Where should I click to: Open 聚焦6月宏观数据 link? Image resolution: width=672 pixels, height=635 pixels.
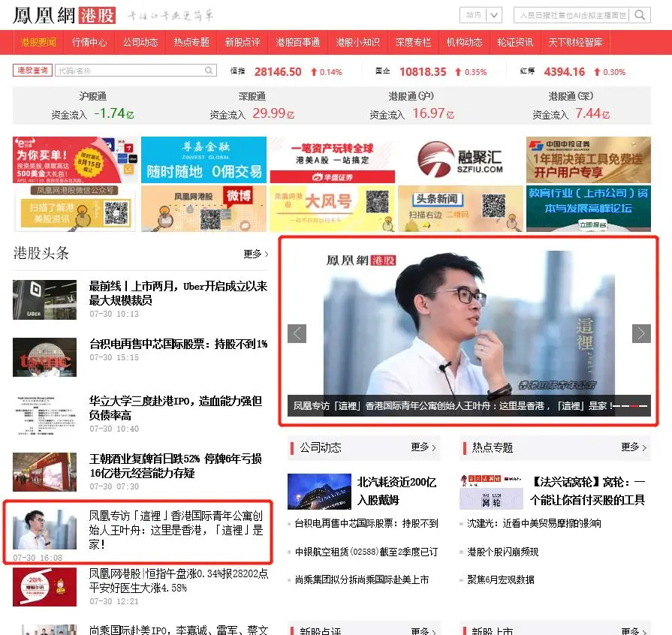tap(501, 579)
